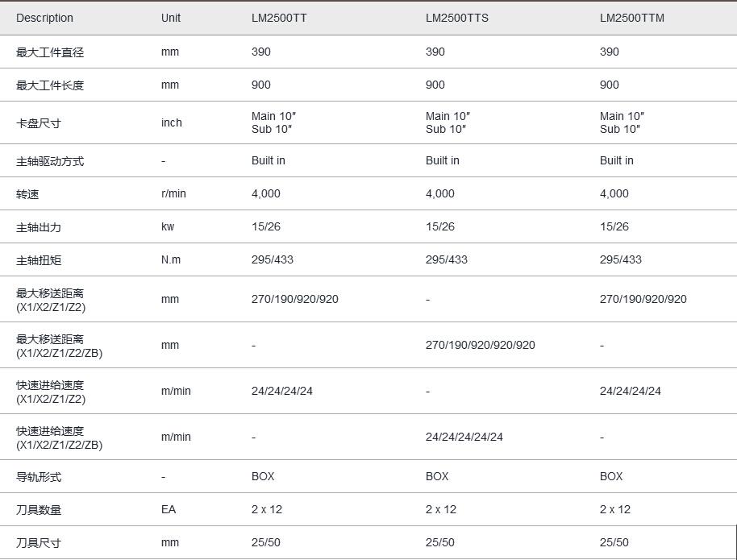The height and width of the screenshot is (560, 737).
Task: Select the 导轨形式 row label
Action: [39, 477]
